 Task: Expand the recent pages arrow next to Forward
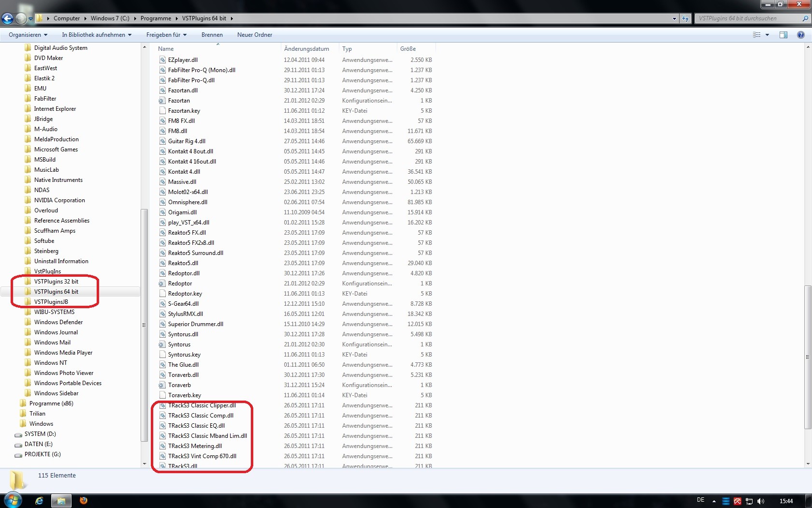(x=31, y=19)
